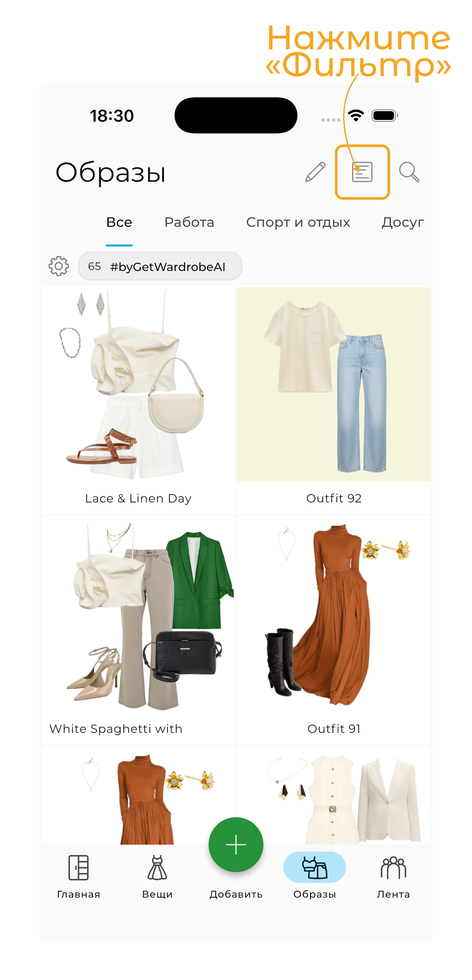Image resolution: width=472 pixels, height=980 pixels.
Task: Tap the pencil edit icon
Action: tap(315, 172)
